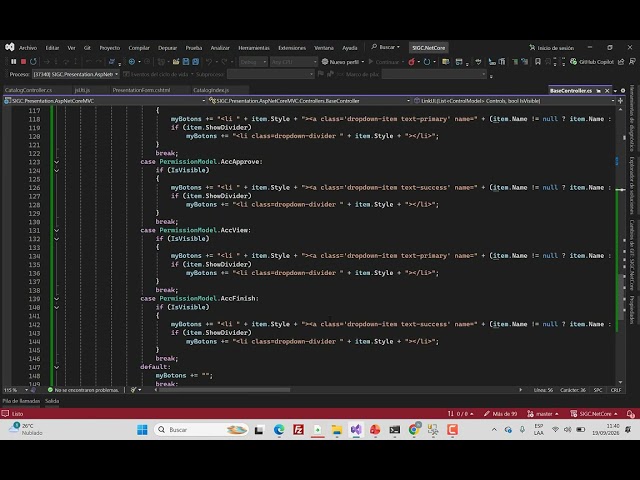Screen dimensions: 640x480
Task: Open the LinkUI member navigation dropdown
Action: pos(514,101)
